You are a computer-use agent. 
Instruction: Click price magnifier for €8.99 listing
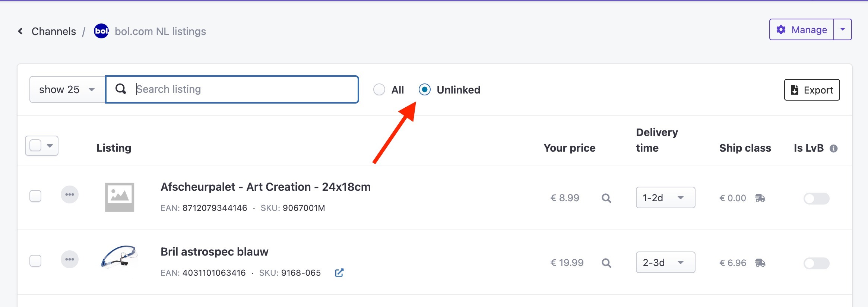click(x=606, y=198)
